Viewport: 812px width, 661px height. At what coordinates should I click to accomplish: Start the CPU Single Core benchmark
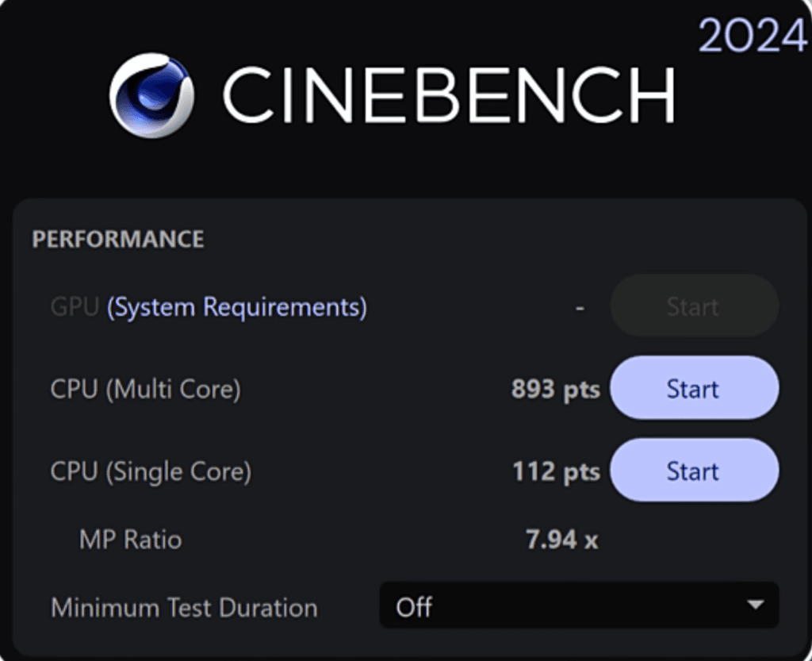click(x=694, y=471)
